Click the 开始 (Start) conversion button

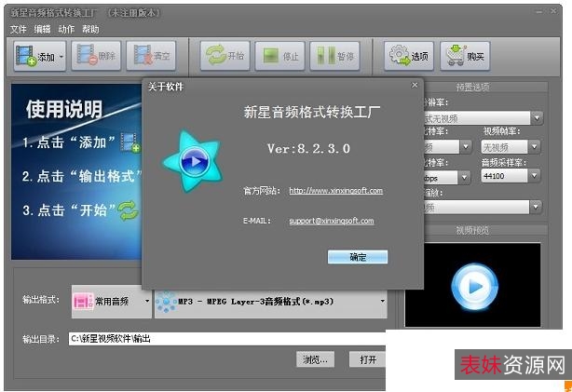(x=225, y=56)
